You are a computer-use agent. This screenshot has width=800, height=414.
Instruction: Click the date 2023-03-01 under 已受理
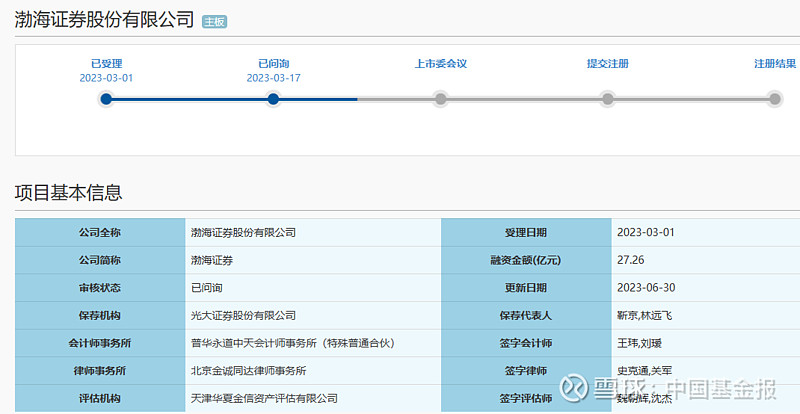pos(106,78)
